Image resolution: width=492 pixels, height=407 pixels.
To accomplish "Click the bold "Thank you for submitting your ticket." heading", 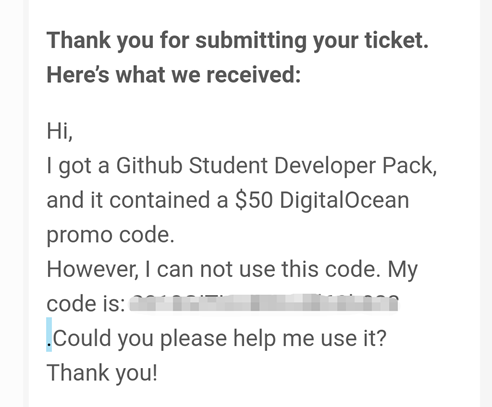I will tap(237, 41).
